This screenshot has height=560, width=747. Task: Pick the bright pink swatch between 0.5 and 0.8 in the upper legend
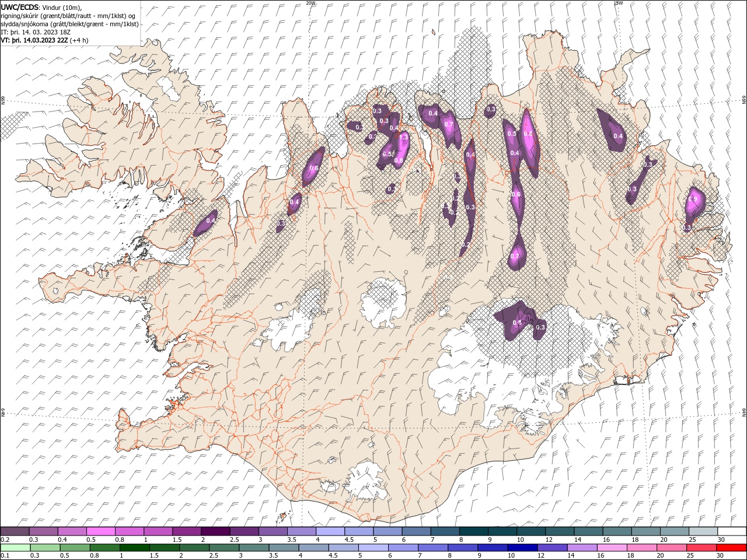tap(100, 531)
